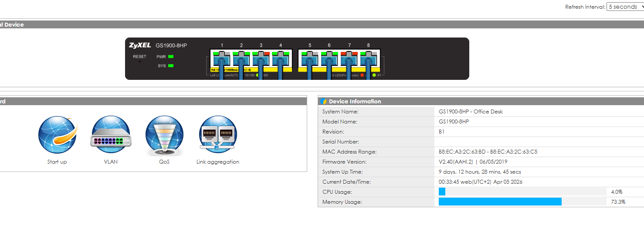Open the QoS wizard icon
The width and height of the screenshot is (644, 233).
tap(164, 136)
